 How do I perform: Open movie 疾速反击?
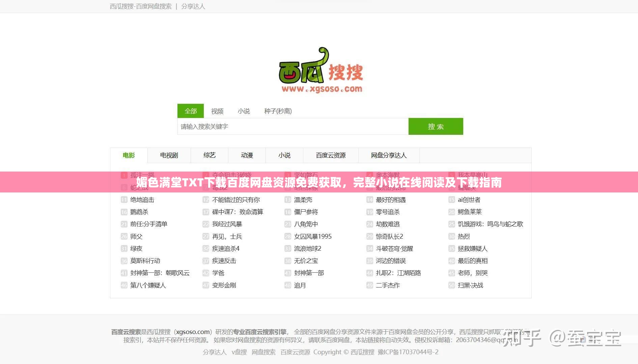[x=224, y=261]
